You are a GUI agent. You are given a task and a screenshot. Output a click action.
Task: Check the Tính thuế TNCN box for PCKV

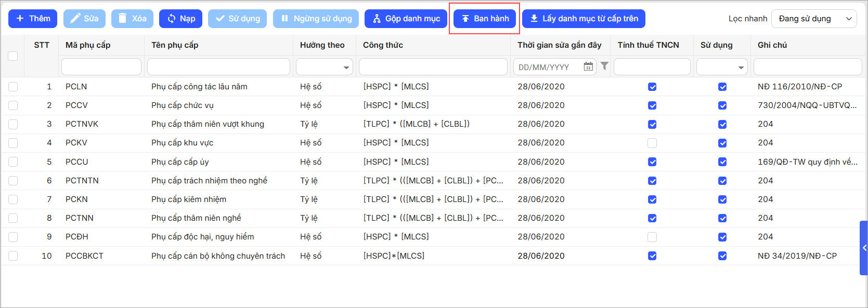(652, 143)
